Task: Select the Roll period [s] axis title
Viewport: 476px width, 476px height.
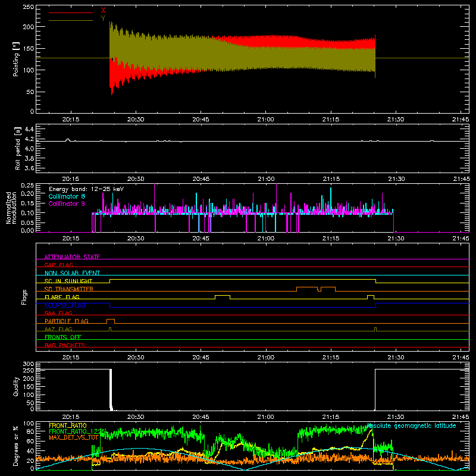Action: (18, 148)
